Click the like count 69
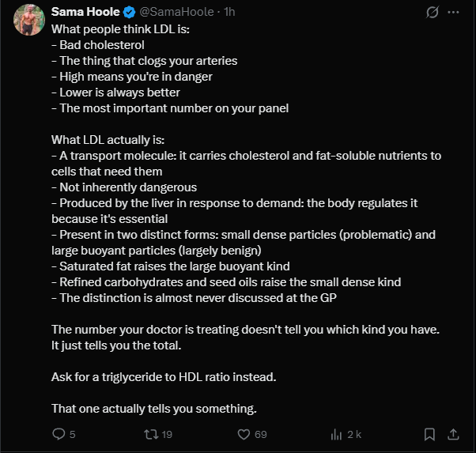Screen dimensions: 476x453 [261, 434]
